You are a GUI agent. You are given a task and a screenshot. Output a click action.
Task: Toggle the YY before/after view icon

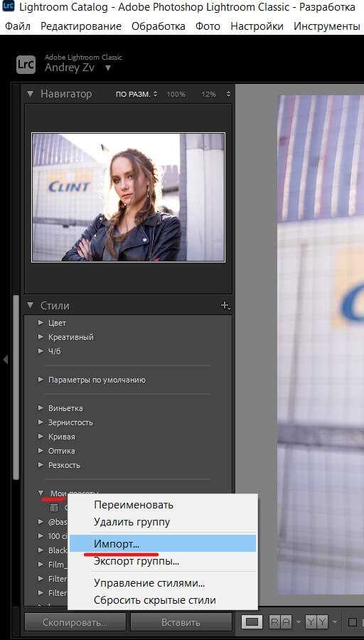coord(316,622)
